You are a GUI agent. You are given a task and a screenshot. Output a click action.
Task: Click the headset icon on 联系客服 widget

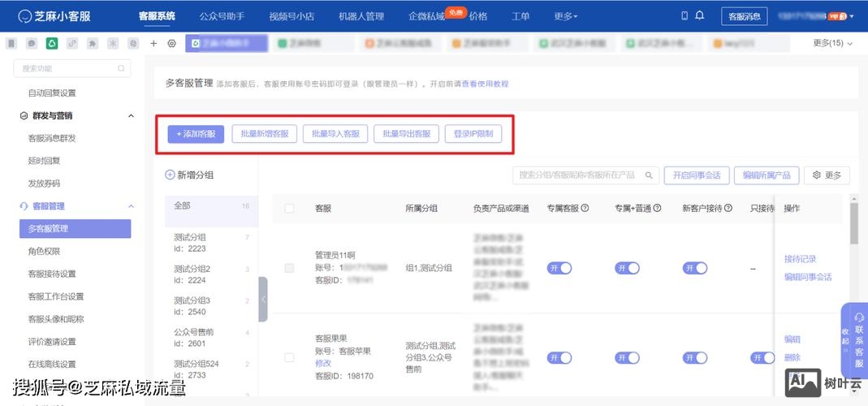859,317
